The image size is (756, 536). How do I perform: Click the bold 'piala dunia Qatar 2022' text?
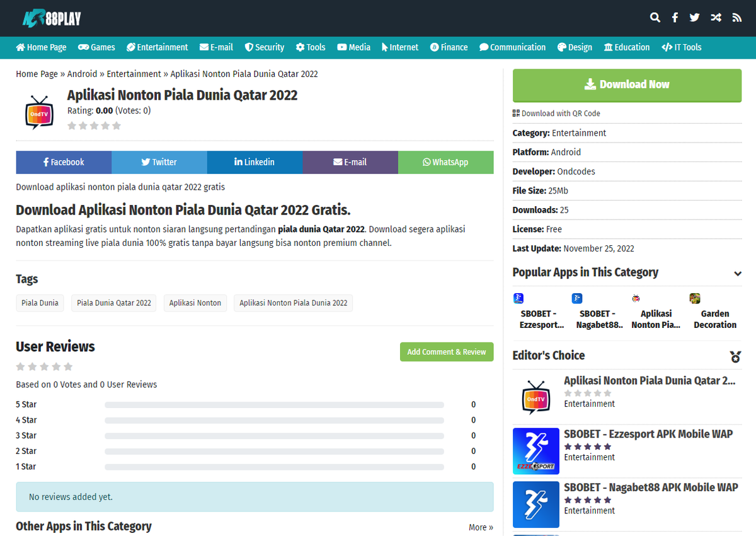(321, 230)
